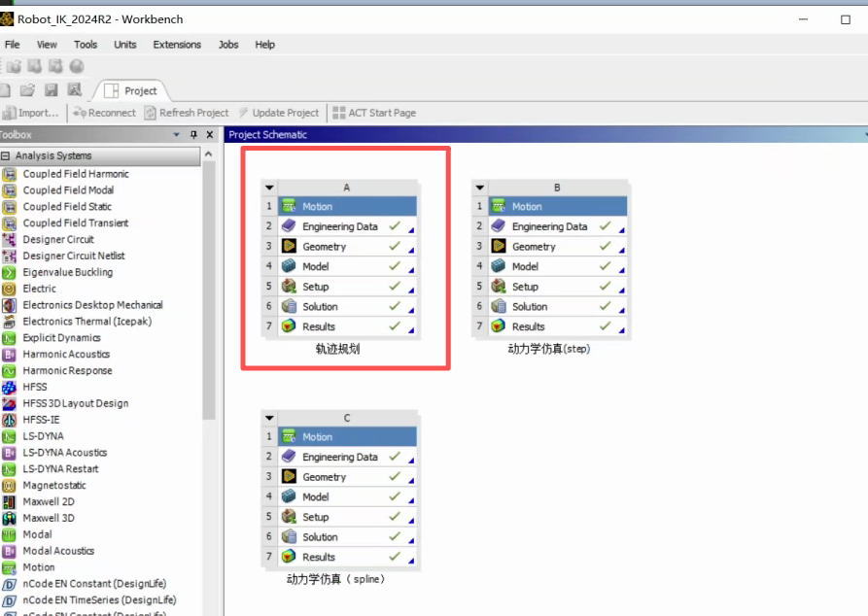Click Solution icon in system C
The width and height of the screenshot is (868, 616).
[289, 536]
